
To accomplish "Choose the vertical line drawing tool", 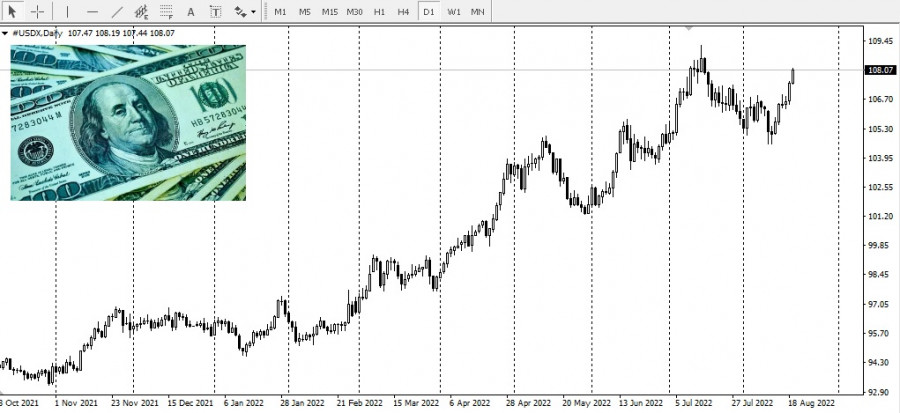I will [x=67, y=11].
